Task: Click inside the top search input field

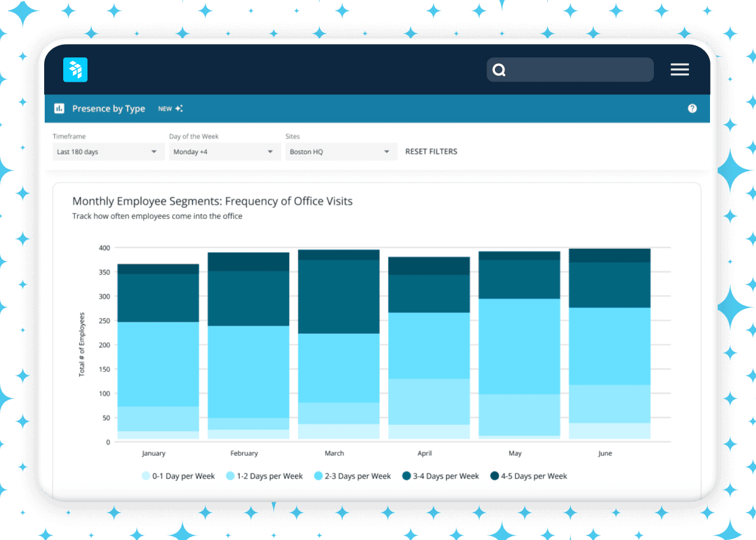Action: coord(575,70)
